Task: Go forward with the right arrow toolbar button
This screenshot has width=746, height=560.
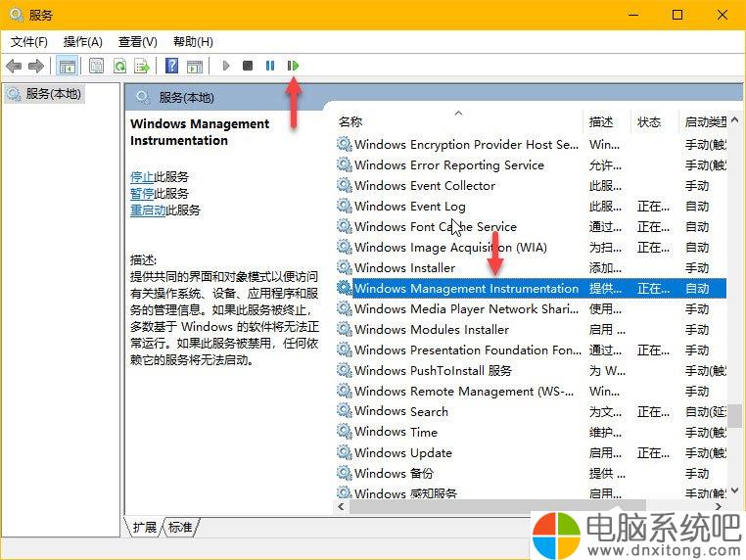Action: pyautogui.click(x=36, y=66)
